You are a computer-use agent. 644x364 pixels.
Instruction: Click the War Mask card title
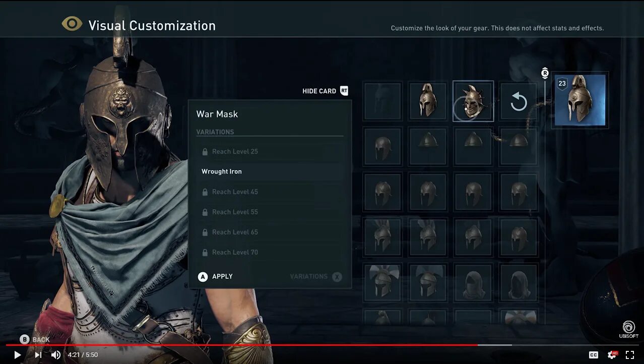click(x=217, y=114)
